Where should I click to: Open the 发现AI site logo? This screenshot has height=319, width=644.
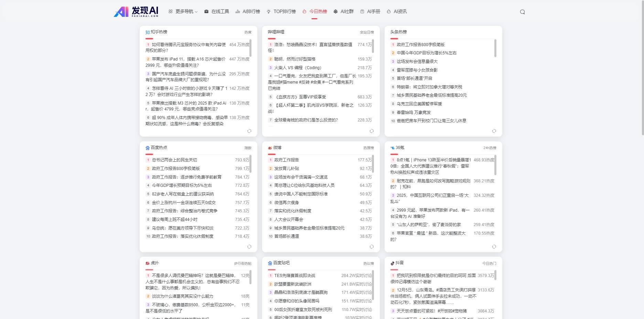136,11
